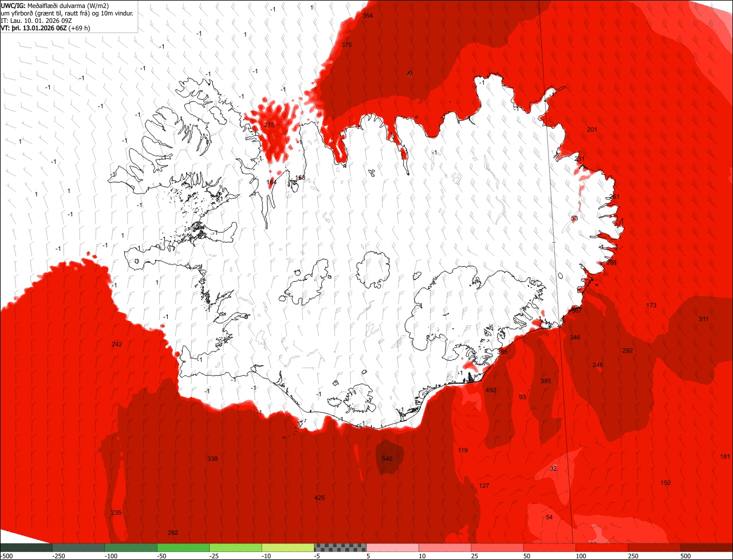
Task: Click the 150 value in the southeast sea
Action: point(665,483)
